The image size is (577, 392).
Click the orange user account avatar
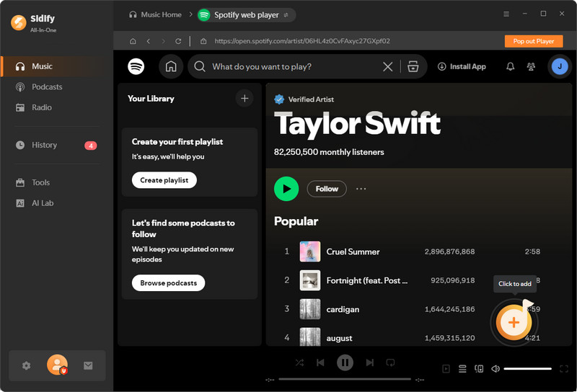[x=57, y=365]
